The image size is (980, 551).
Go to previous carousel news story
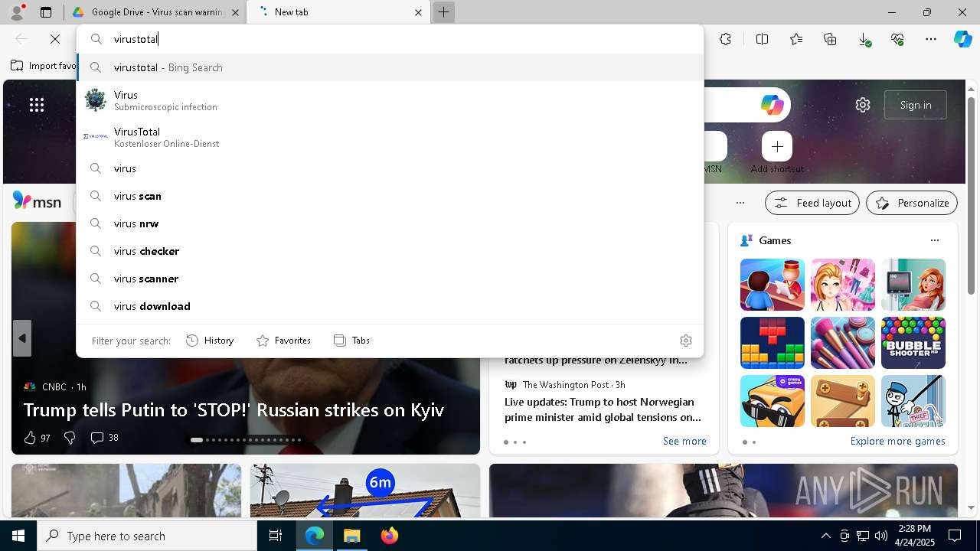(22, 338)
